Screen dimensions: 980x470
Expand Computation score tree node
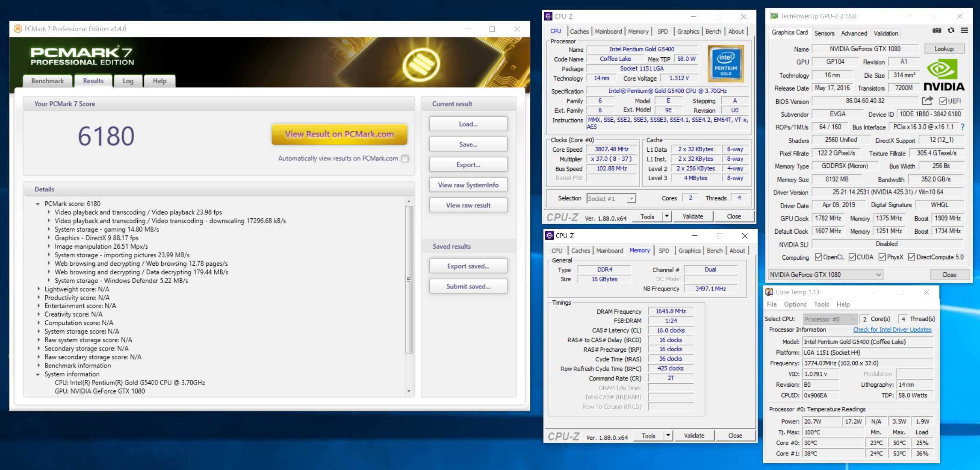click(38, 323)
